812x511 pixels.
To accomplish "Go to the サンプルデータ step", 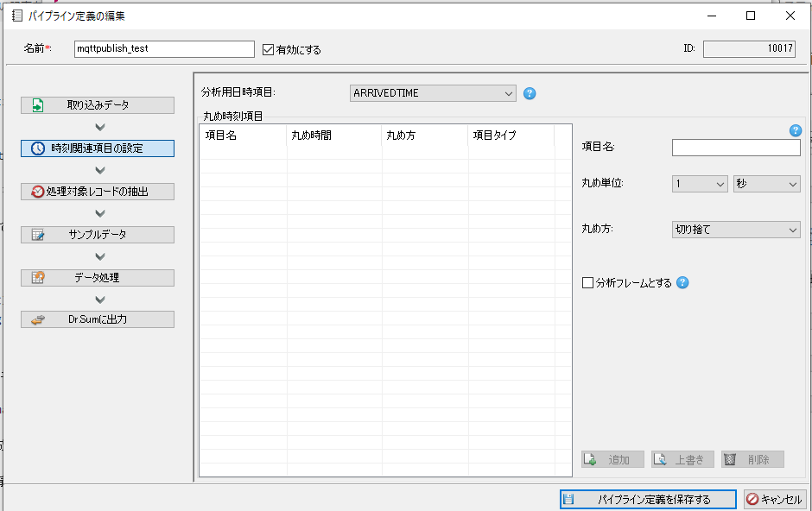I will (98, 234).
